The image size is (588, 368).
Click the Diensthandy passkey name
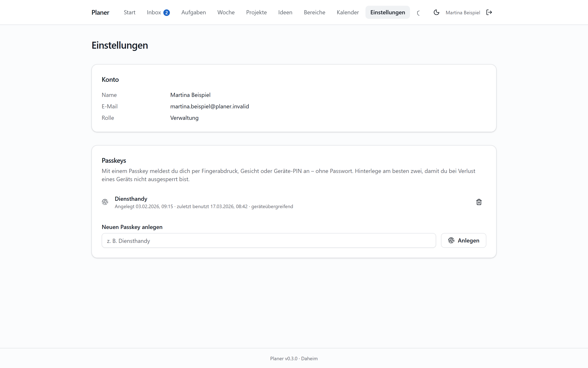pyautogui.click(x=131, y=199)
